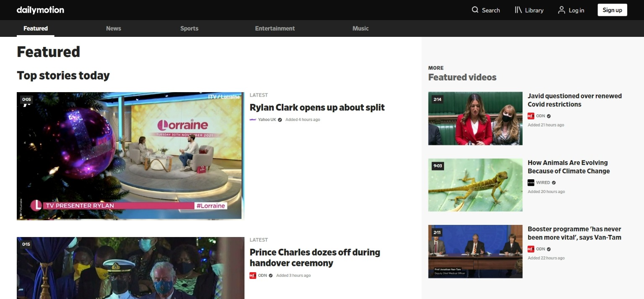Play the Prince Charles ceremony thumbnail
This screenshot has width=644, height=299.
pos(130,268)
